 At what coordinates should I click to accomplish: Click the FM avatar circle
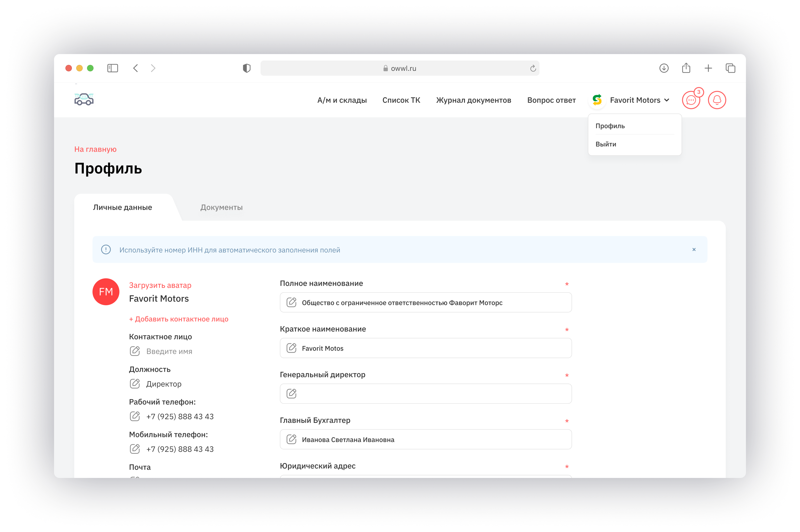[106, 292]
